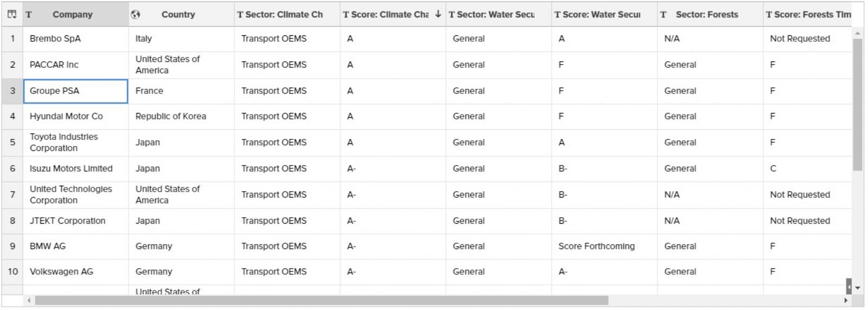Click the Brembo SpA company cell
This screenshot has width=868, height=310.
(x=75, y=39)
